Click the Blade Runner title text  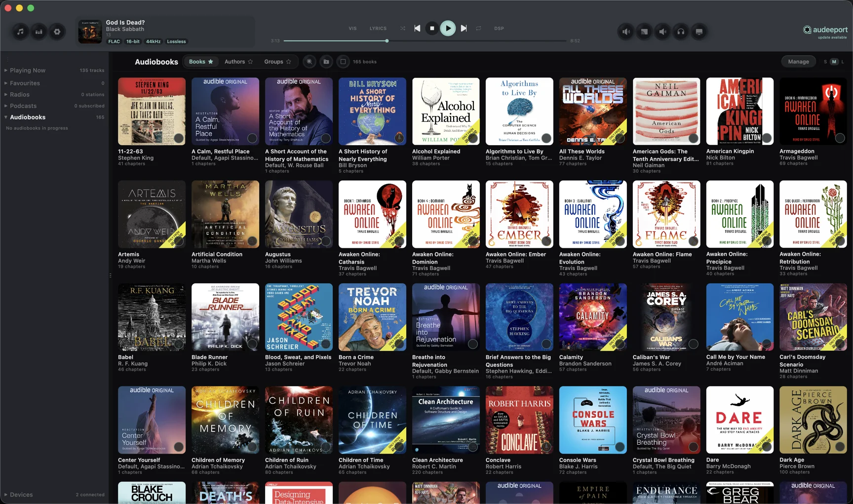click(210, 357)
